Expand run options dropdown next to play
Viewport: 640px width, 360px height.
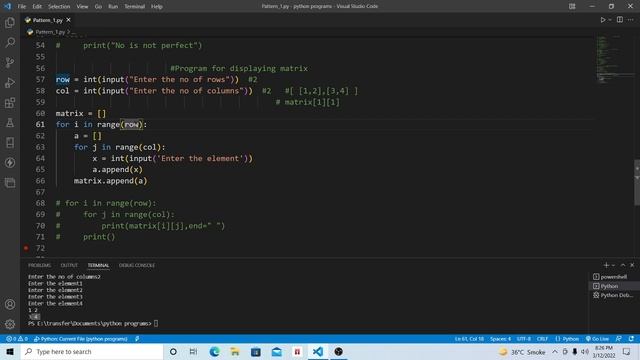click(610, 20)
